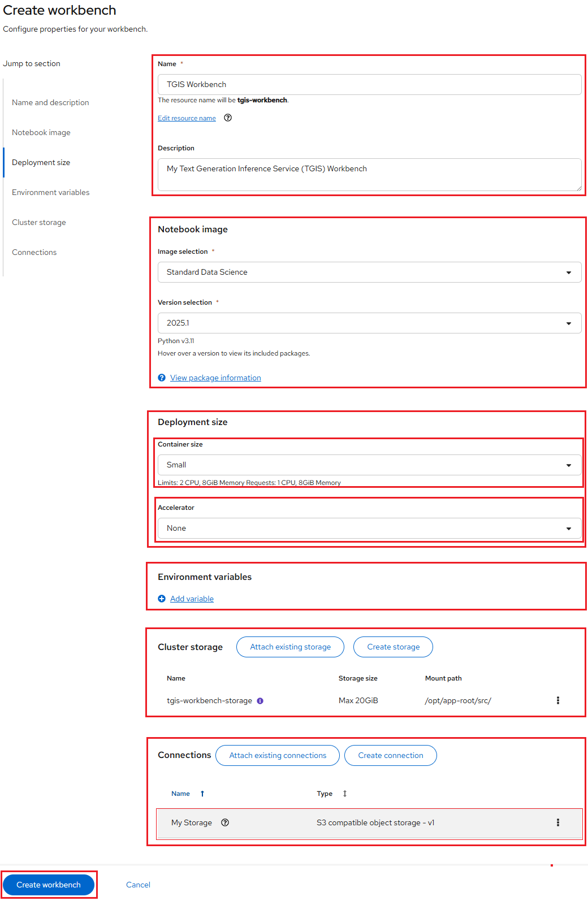Click info icon beside tgis-workbench-storage
Image resolution: width=588 pixels, height=901 pixels.
(260, 701)
